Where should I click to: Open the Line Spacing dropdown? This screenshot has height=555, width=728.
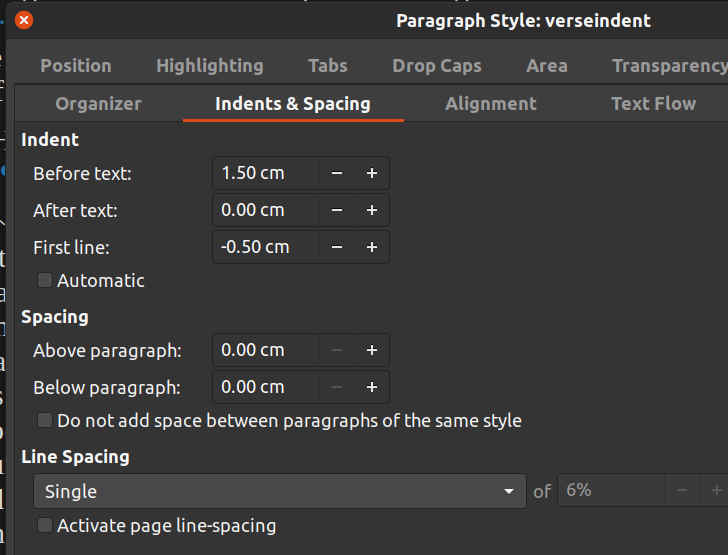pyautogui.click(x=279, y=491)
